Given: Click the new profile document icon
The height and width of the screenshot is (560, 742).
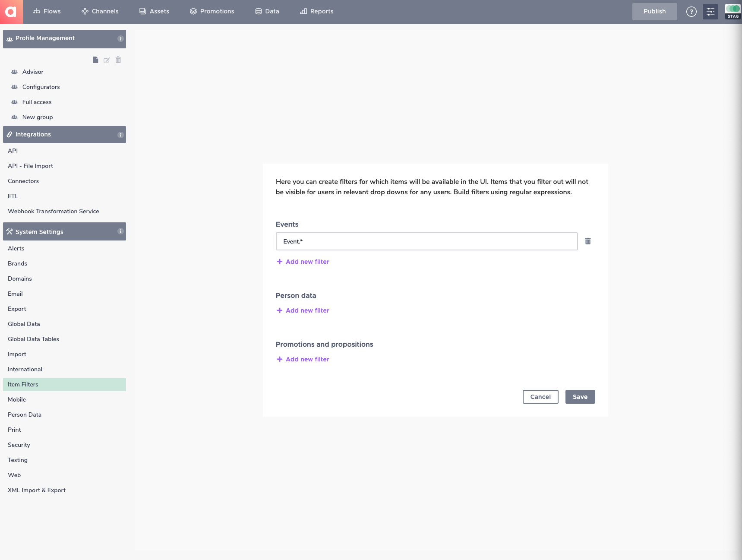Looking at the screenshot, I should [95, 60].
